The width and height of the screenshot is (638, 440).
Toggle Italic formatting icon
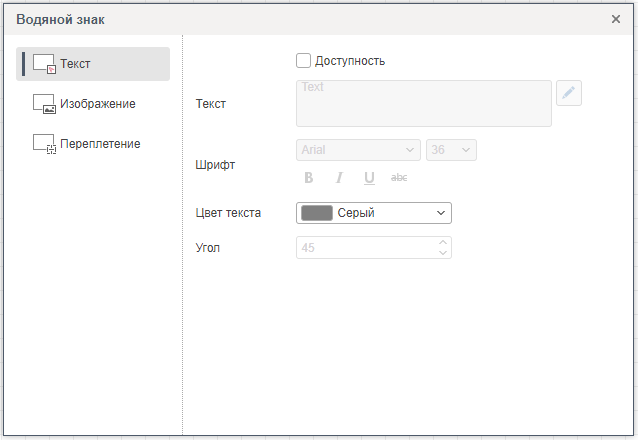339,178
